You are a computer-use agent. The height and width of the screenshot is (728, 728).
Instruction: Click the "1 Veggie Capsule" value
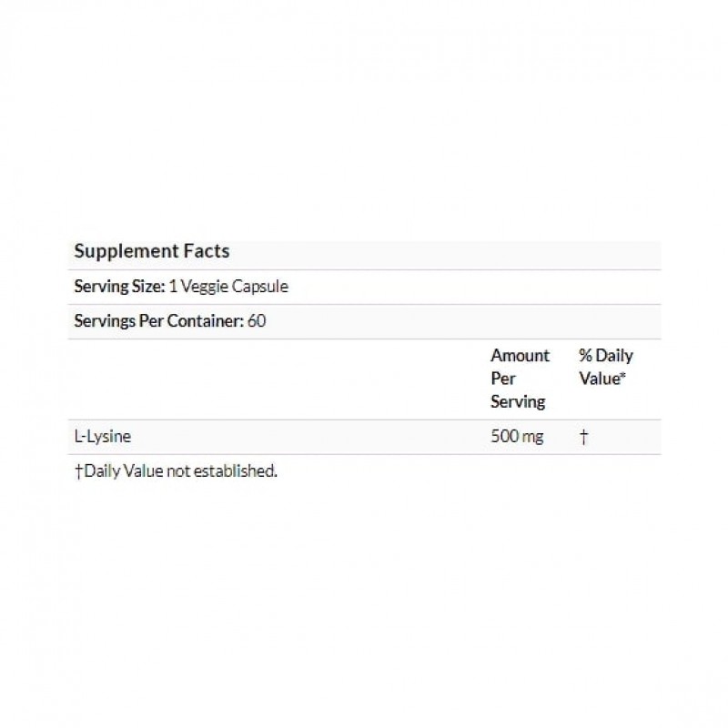227,287
